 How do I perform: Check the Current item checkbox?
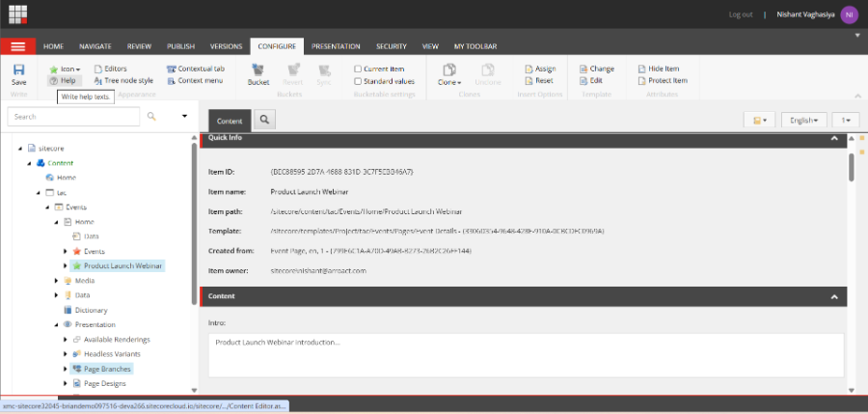coord(358,69)
